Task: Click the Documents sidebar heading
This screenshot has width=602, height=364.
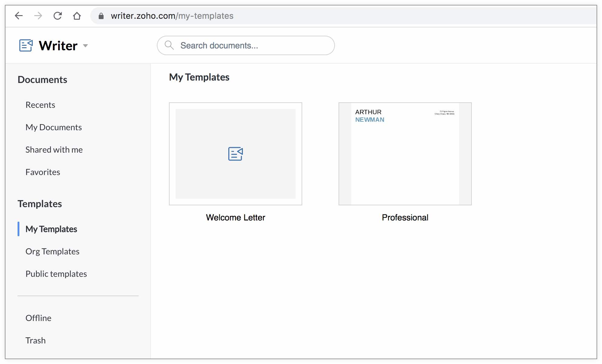Action: [42, 80]
